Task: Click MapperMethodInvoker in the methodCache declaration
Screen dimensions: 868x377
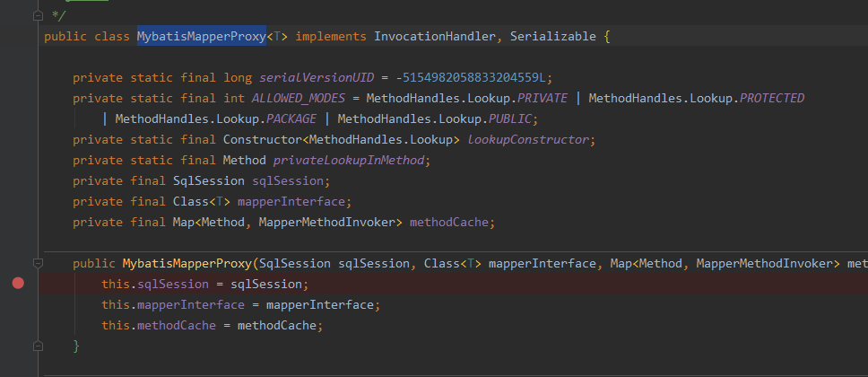Action: click(327, 223)
